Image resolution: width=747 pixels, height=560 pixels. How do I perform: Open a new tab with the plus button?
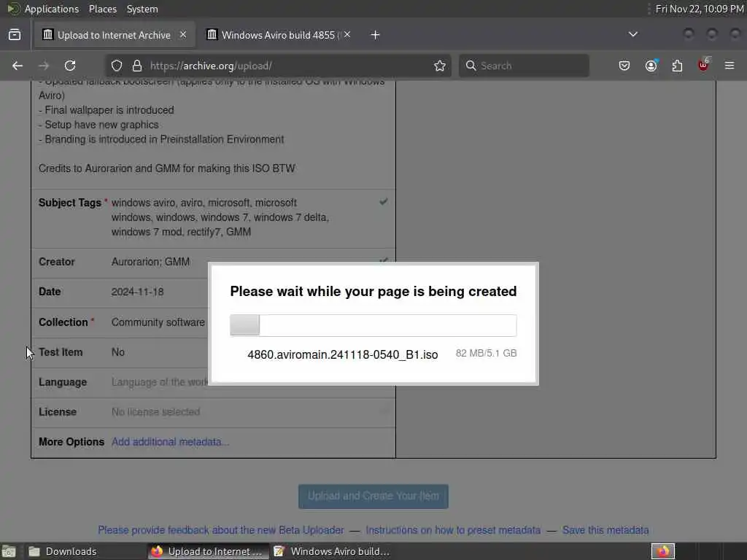(x=376, y=35)
